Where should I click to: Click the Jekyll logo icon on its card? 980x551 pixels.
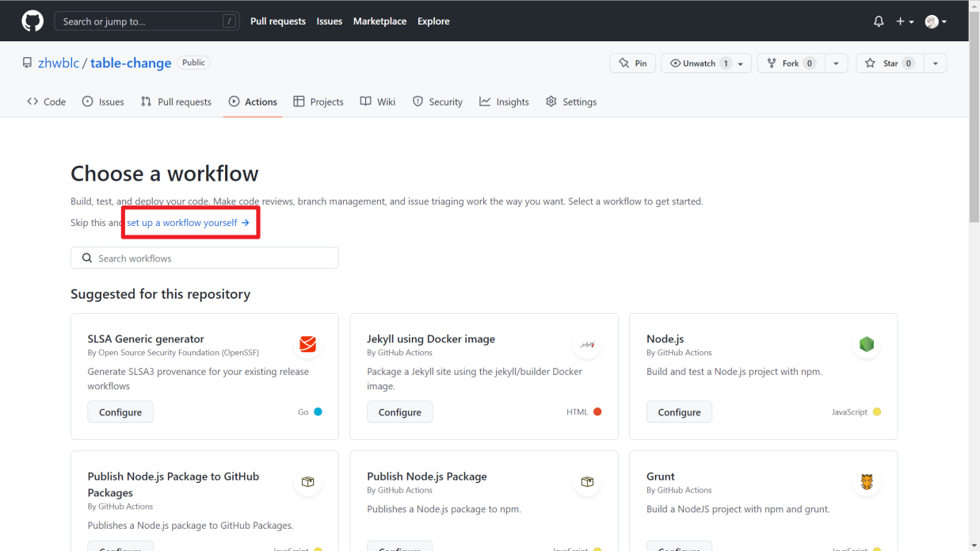click(x=587, y=344)
